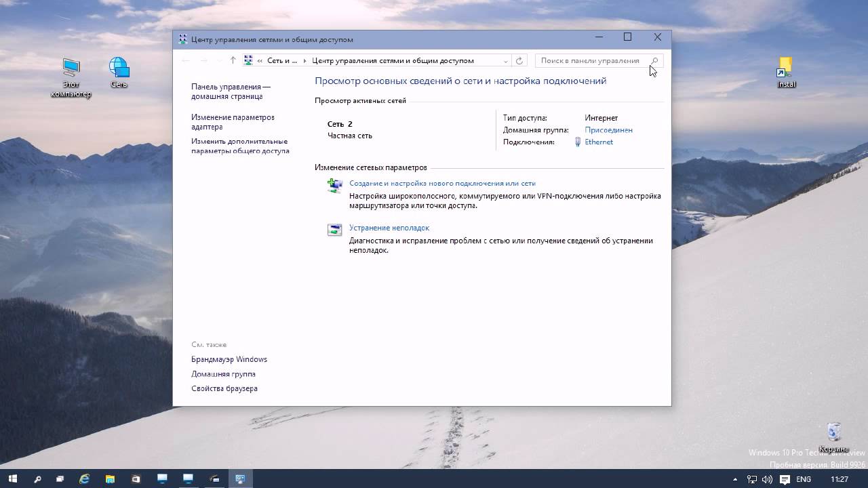868x488 pixels.
Task: Open the Корзина recycle bin icon
Action: click(x=834, y=438)
